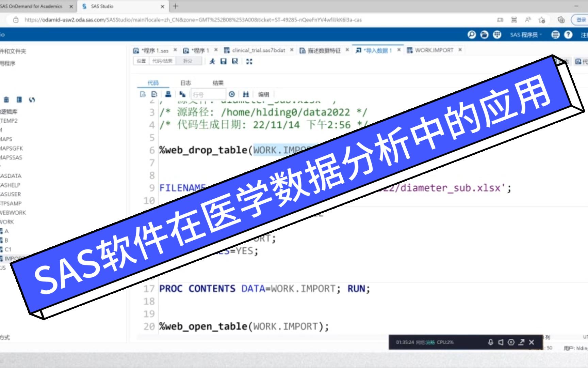Select table A under WORK
Image resolution: width=588 pixels, height=368 pixels.
[x=5, y=231]
